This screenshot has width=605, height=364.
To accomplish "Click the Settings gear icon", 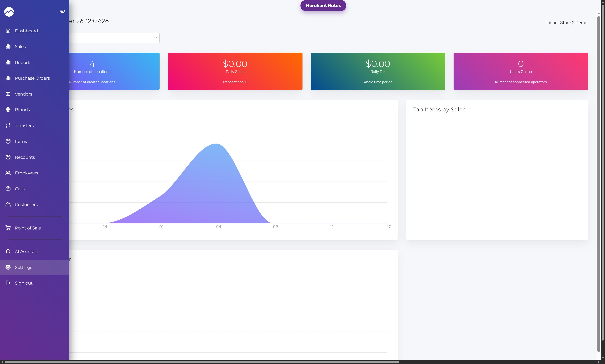I will (x=8, y=267).
